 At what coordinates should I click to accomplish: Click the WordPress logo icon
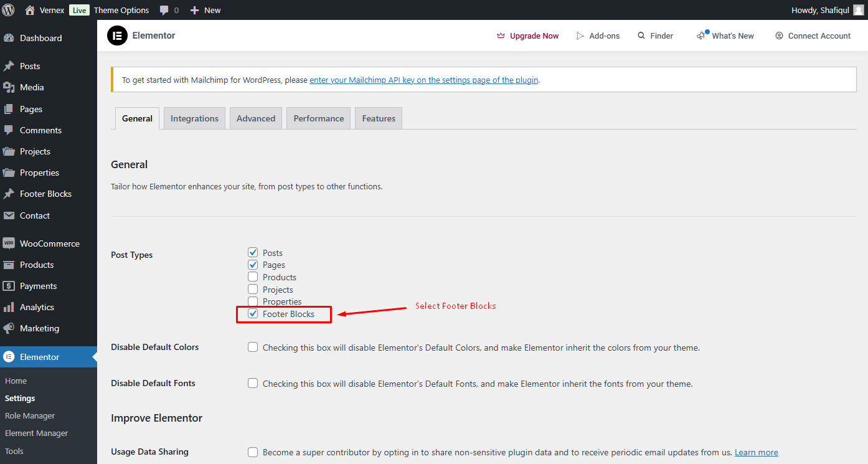pos(9,10)
